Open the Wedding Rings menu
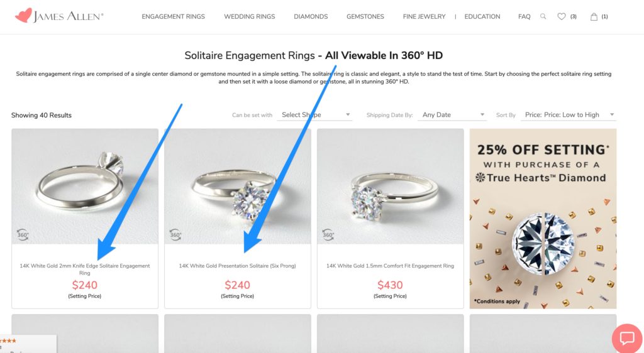 (249, 17)
